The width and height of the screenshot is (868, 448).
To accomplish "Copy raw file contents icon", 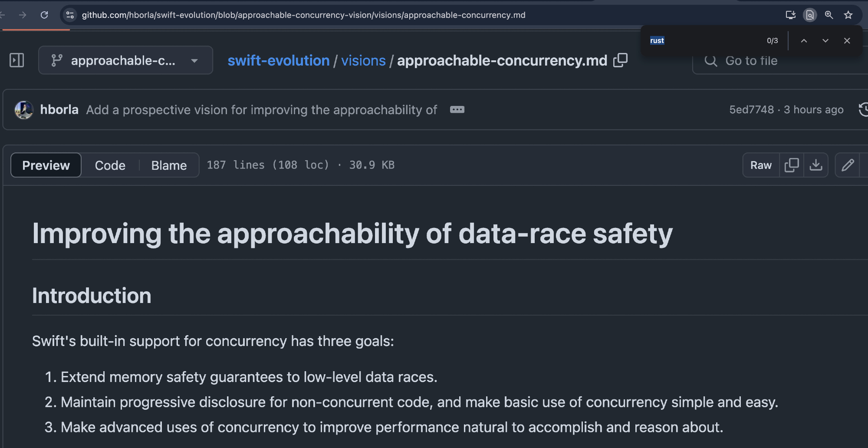I will [x=792, y=165].
